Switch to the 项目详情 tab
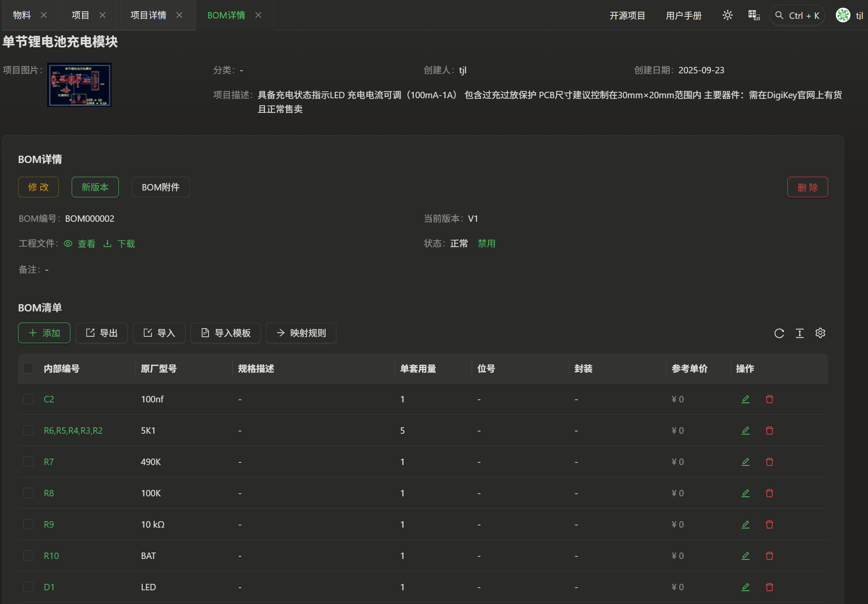Viewport: 868px width, 604px height. coord(148,15)
